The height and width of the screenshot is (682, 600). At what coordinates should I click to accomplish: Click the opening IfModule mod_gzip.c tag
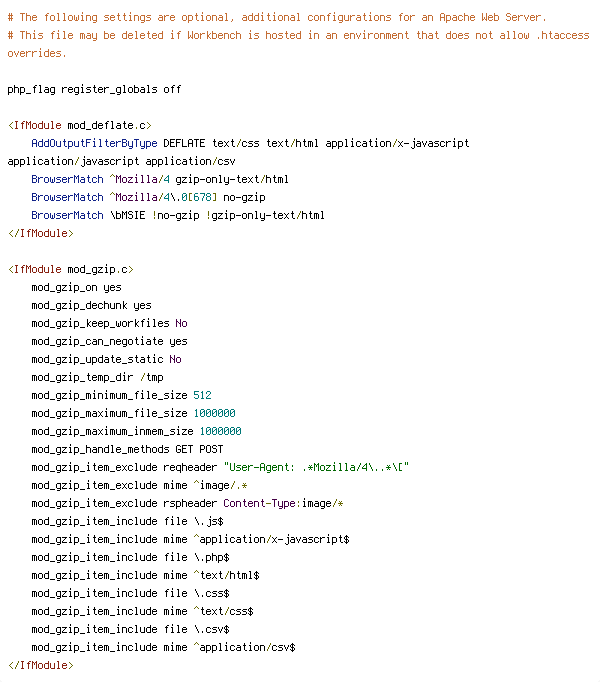70,269
